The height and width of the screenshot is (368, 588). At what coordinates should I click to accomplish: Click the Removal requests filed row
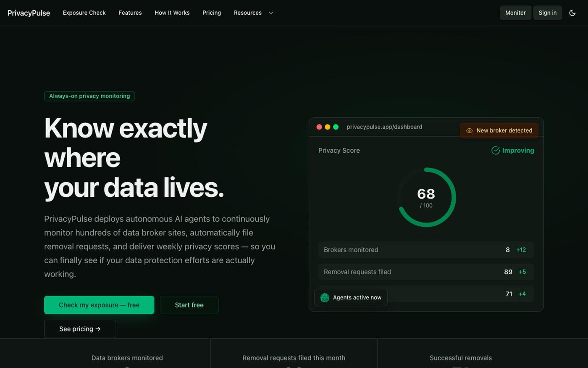426,272
